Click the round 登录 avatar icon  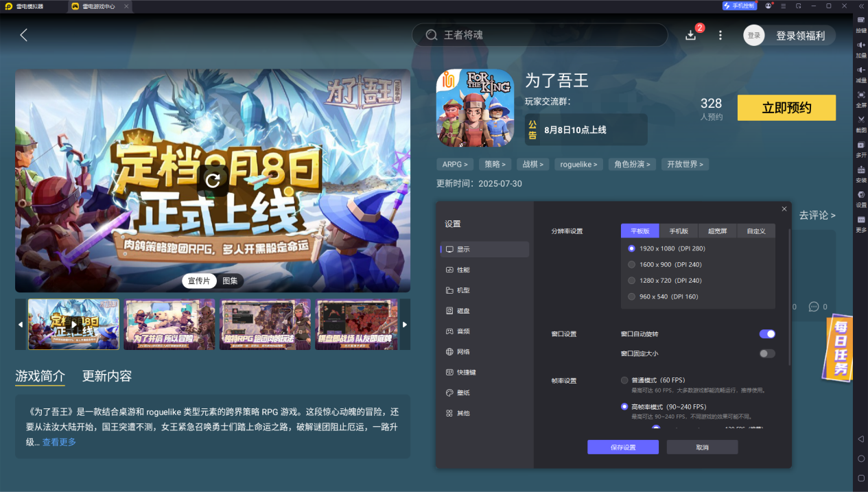(754, 35)
